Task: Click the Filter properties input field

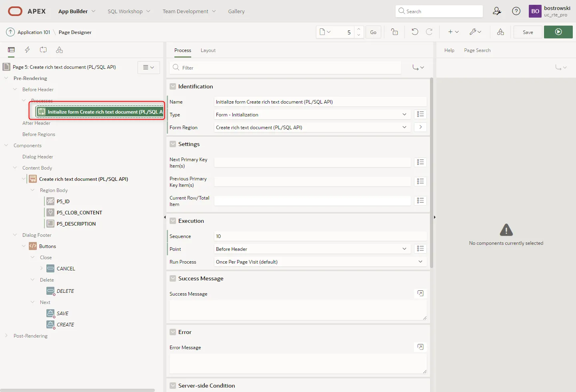Action: [290, 68]
